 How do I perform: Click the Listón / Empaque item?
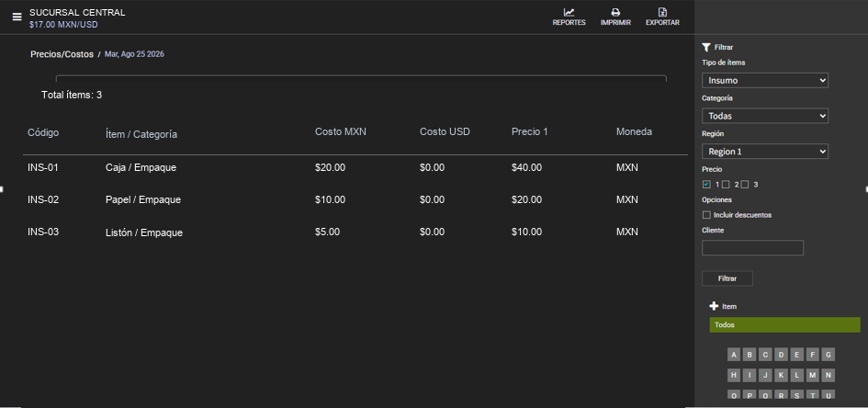tap(144, 232)
